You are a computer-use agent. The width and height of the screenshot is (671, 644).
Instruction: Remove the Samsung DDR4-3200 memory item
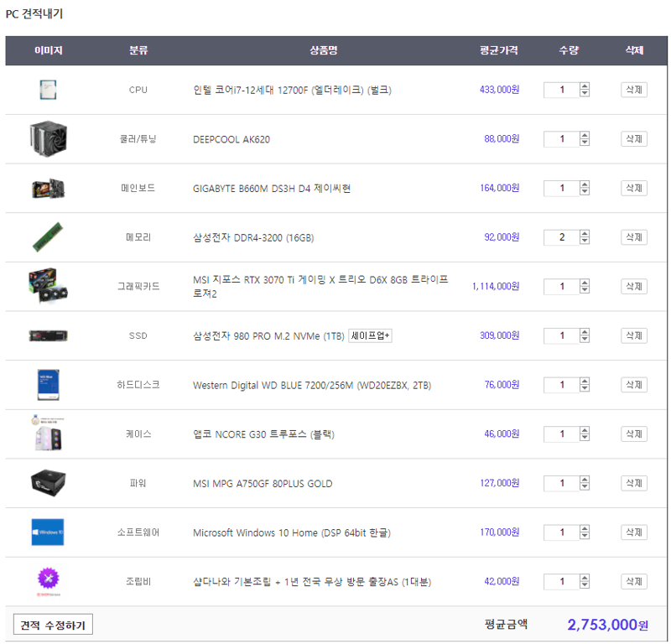(x=634, y=237)
